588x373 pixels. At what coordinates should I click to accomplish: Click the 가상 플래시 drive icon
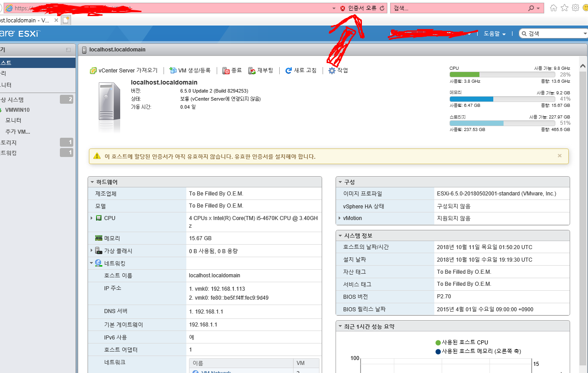coord(99,250)
